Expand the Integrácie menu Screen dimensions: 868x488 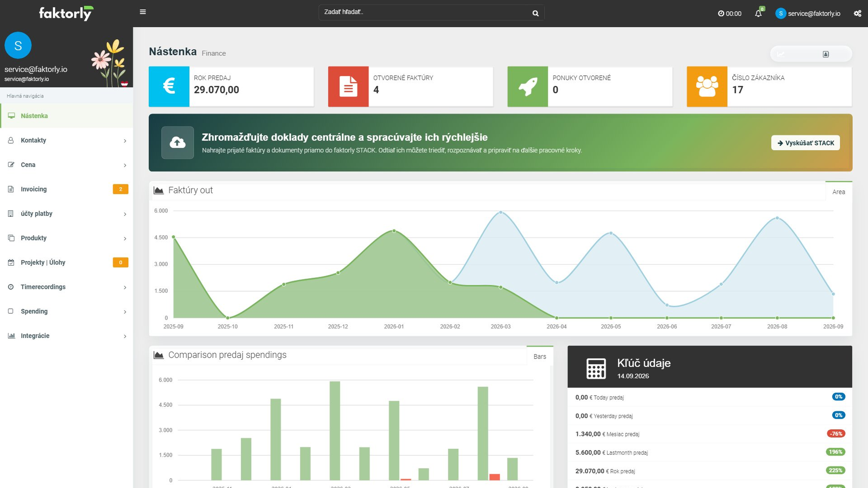(x=66, y=336)
